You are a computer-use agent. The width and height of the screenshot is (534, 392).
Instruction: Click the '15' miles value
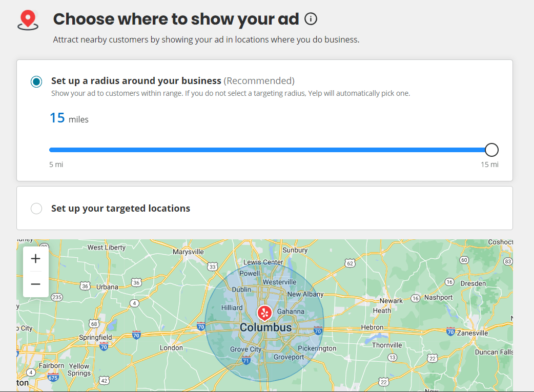[x=57, y=118]
